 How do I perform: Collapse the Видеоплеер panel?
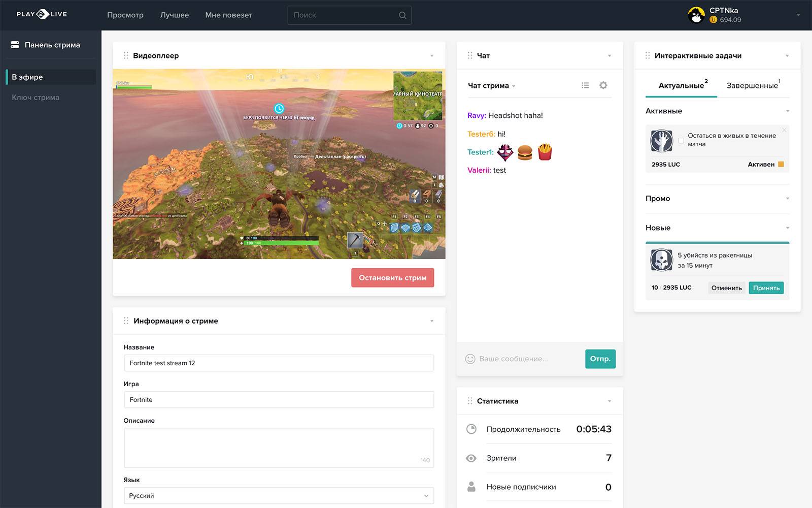pos(432,56)
